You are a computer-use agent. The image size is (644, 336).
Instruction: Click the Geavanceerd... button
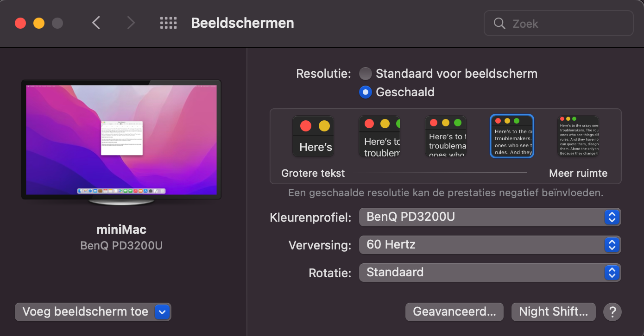pos(454,311)
